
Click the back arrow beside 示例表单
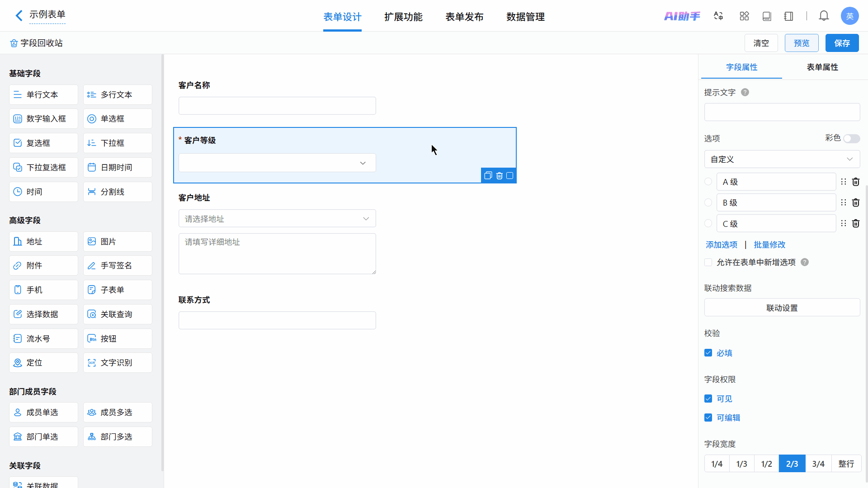tap(19, 16)
